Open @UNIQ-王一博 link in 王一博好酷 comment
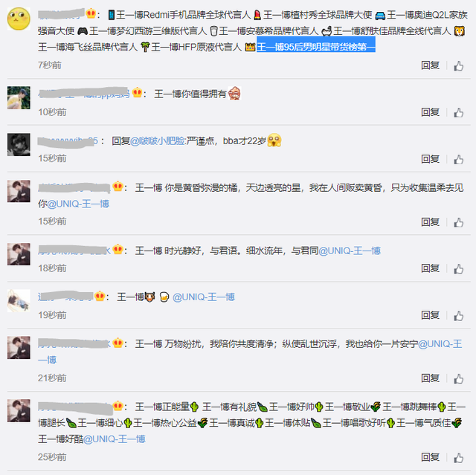476x475 pixels. tap(115, 439)
